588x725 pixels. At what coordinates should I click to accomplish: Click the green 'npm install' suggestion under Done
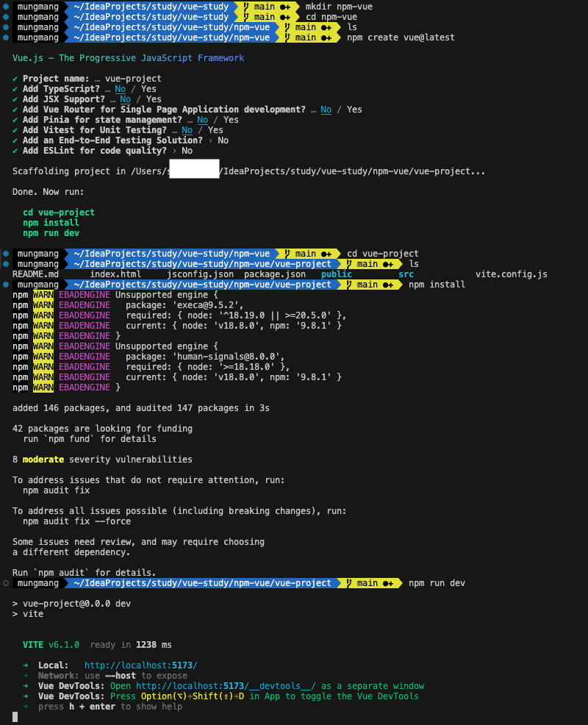51,222
